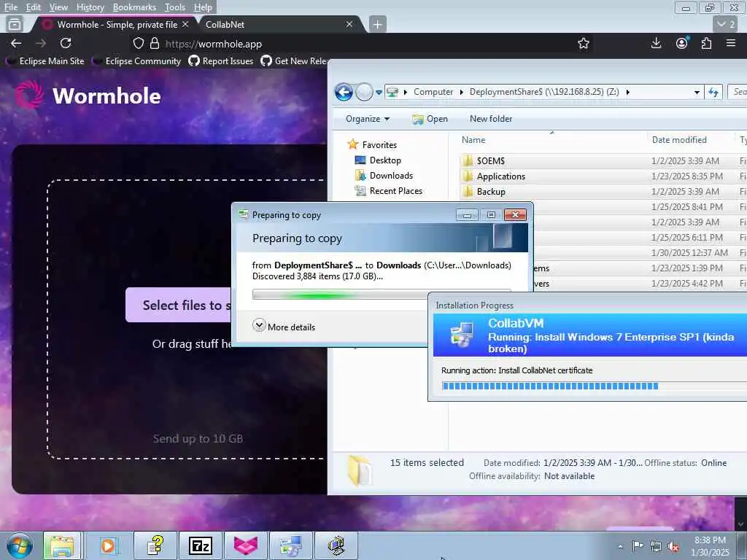Open the Edit menu
747x560 pixels.
coord(33,7)
